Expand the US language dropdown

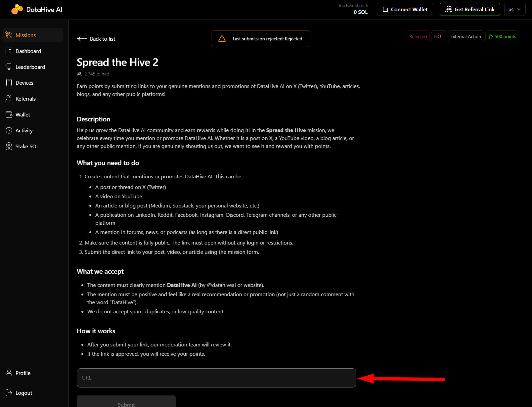pos(515,9)
